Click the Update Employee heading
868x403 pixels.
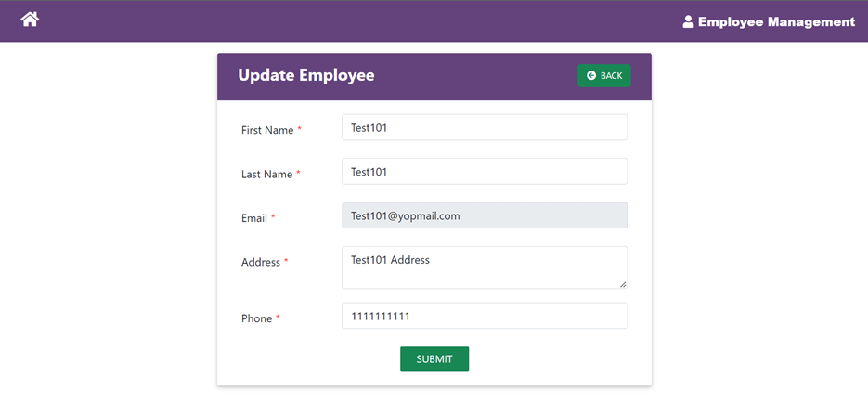(306, 75)
